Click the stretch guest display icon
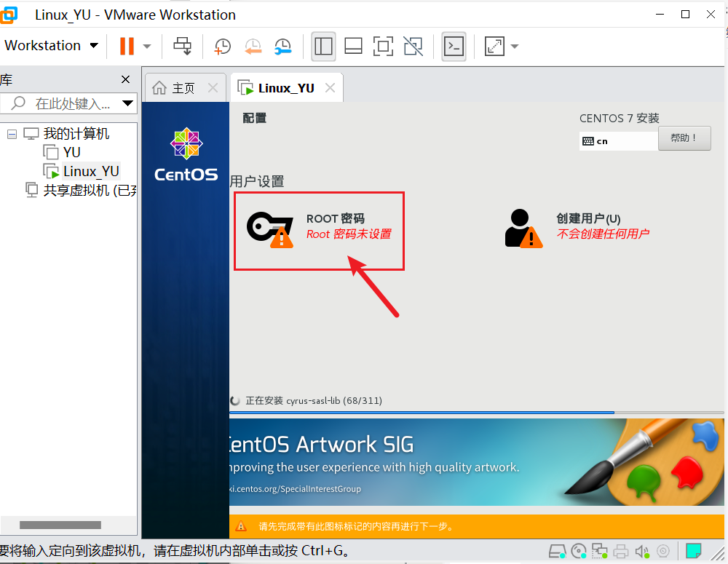The width and height of the screenshot is (728, 564). (x=494, y=46)
